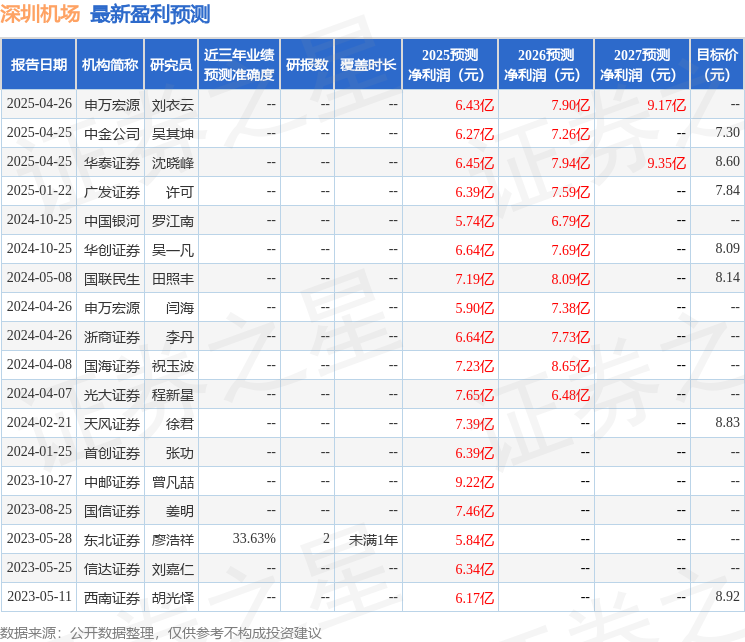This screenshot has width=745, height=642.
Task: Click the 数据来源 disclaimer footer text
Action: (x=161, y=632)
